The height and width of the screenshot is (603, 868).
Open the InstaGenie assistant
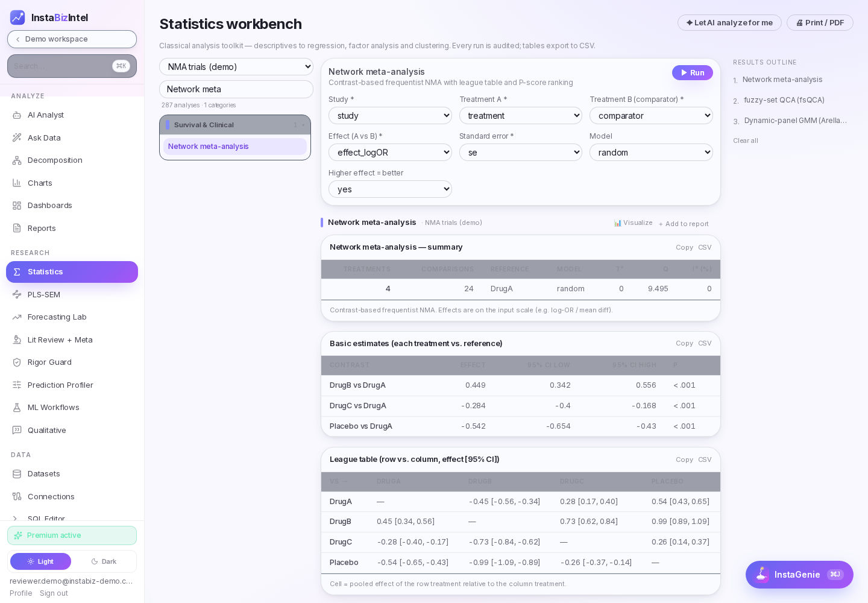point(799,575)
